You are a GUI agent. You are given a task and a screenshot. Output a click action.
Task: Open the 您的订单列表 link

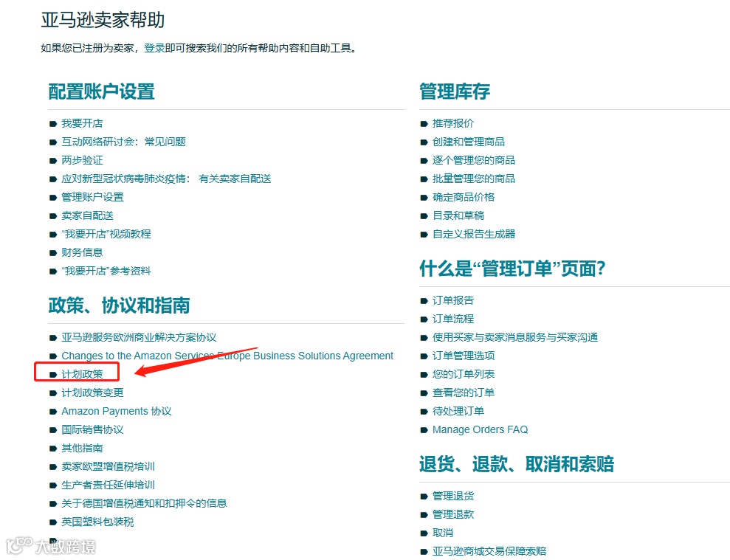(464, 374)
